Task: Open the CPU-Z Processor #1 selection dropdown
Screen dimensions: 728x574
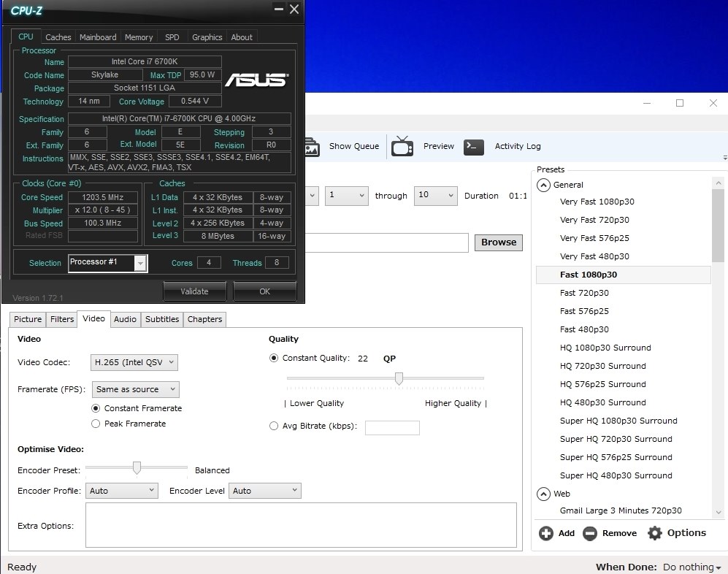Action: coord(108,264)
